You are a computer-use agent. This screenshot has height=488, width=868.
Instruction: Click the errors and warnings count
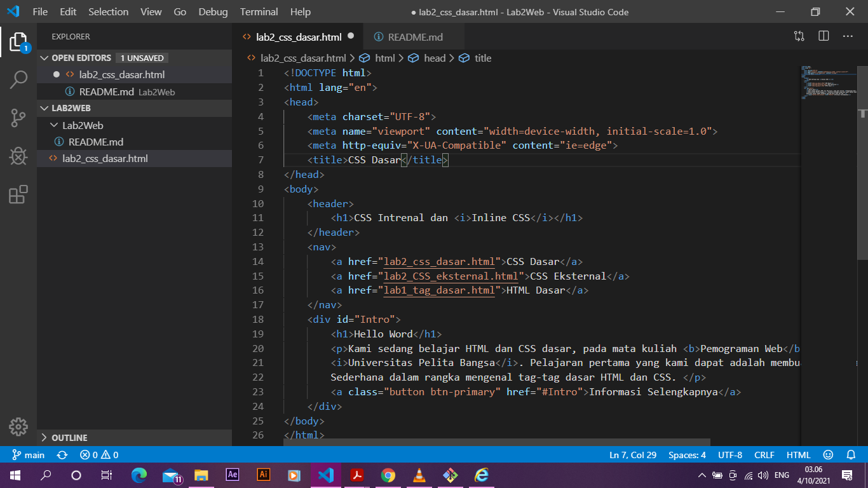click(x=99, y=455)
